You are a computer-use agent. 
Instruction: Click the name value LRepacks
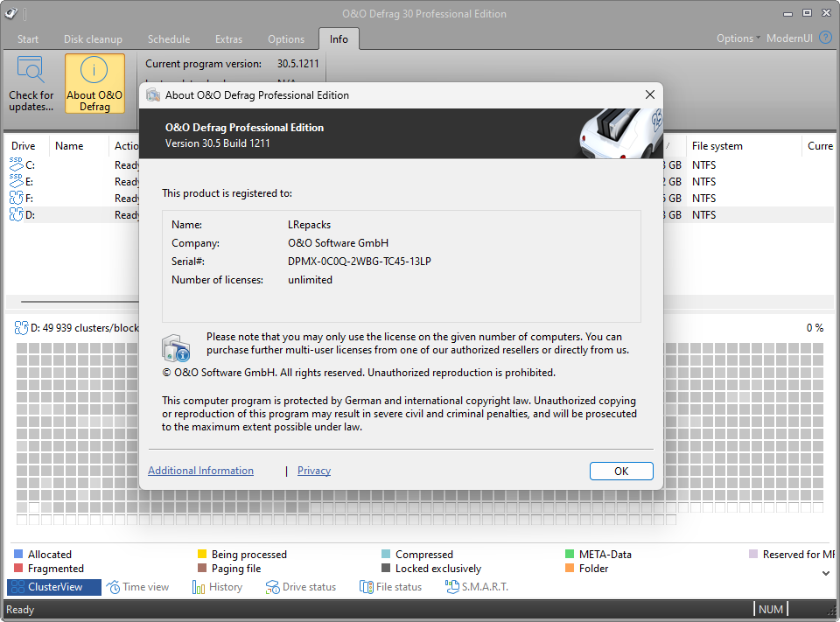point(309,225)
